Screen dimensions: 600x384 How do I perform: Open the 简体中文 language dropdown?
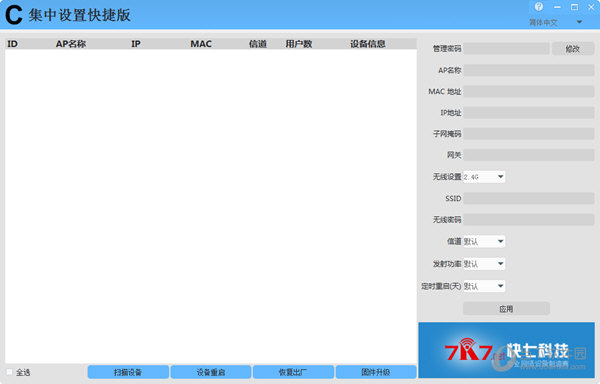pos(556,23)
